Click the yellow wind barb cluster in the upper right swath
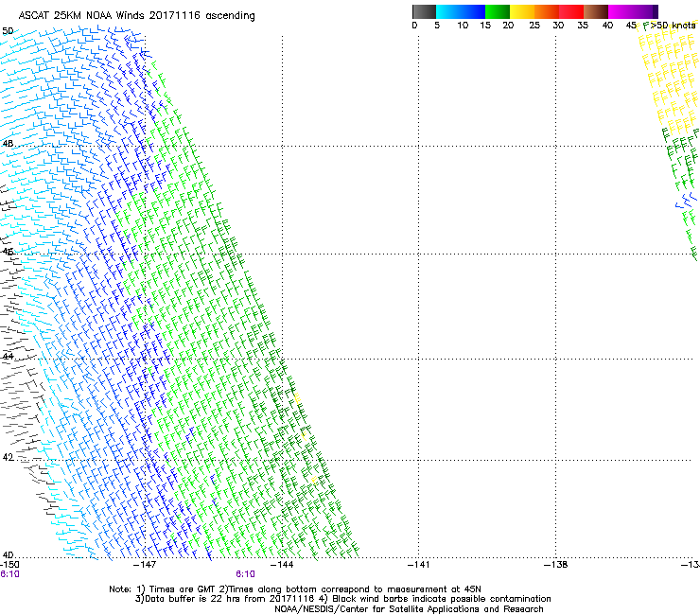 pyautogui.click(x=670, y=80)
